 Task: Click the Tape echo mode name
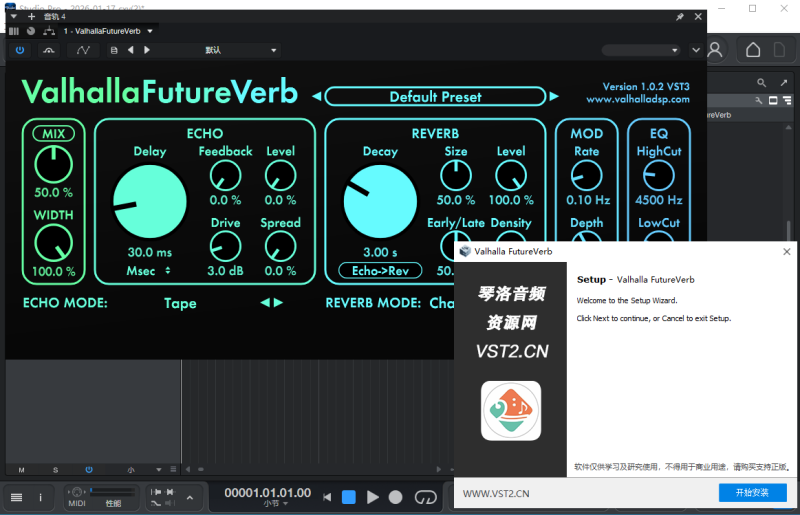point(180,303)
